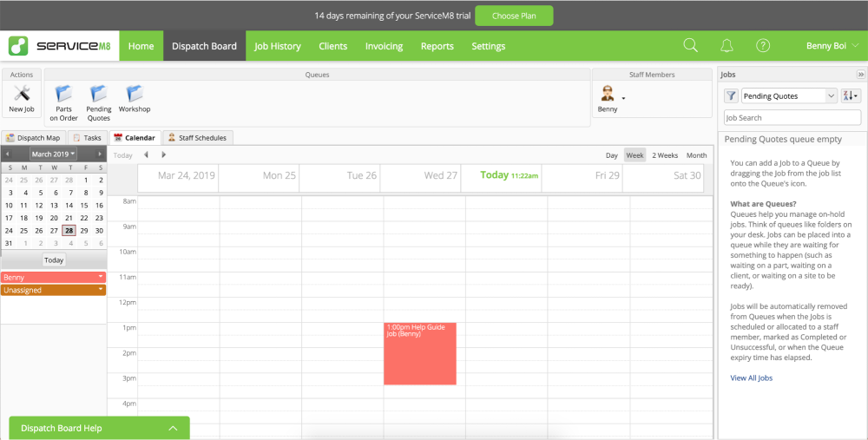Open Benny staff member dropdown arrow
This screenshot has width=868, height=440.
point(623,99)
